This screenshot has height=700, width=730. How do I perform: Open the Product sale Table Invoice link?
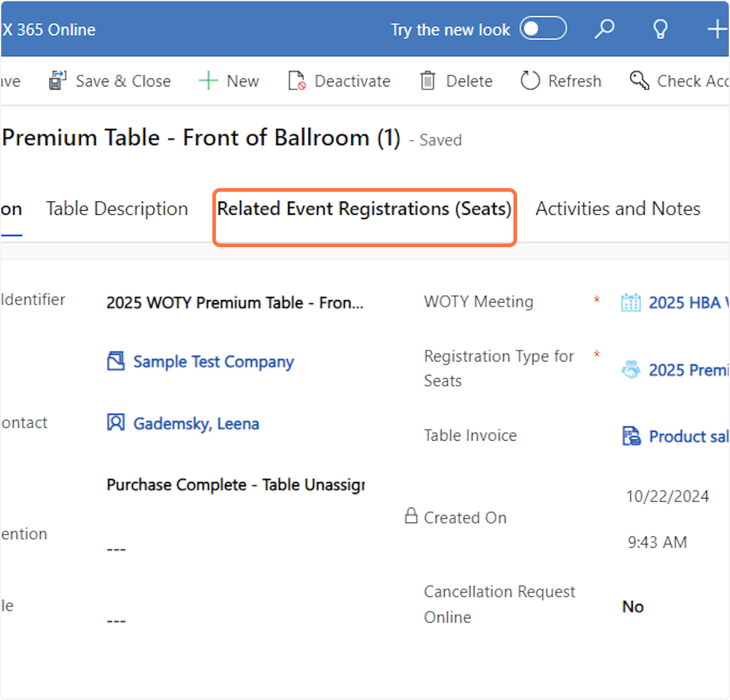click(x=687, y=436)
